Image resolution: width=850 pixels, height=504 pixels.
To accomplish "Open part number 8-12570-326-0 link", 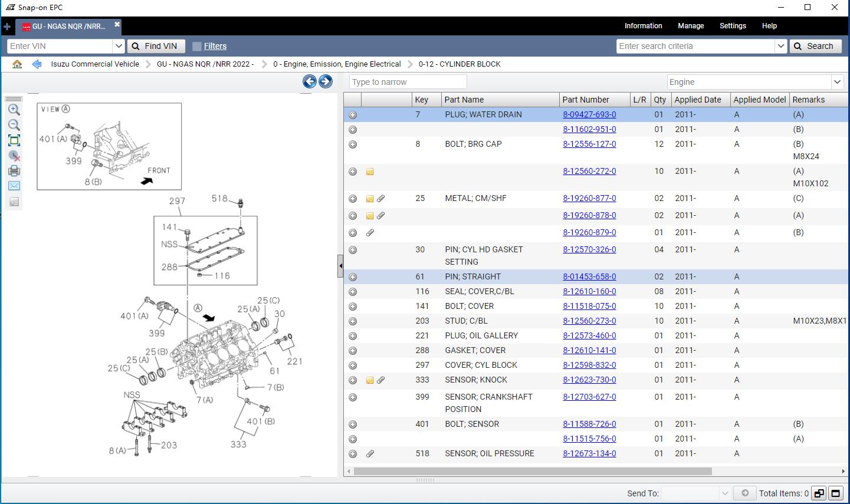I will click(x=589, y=250).
